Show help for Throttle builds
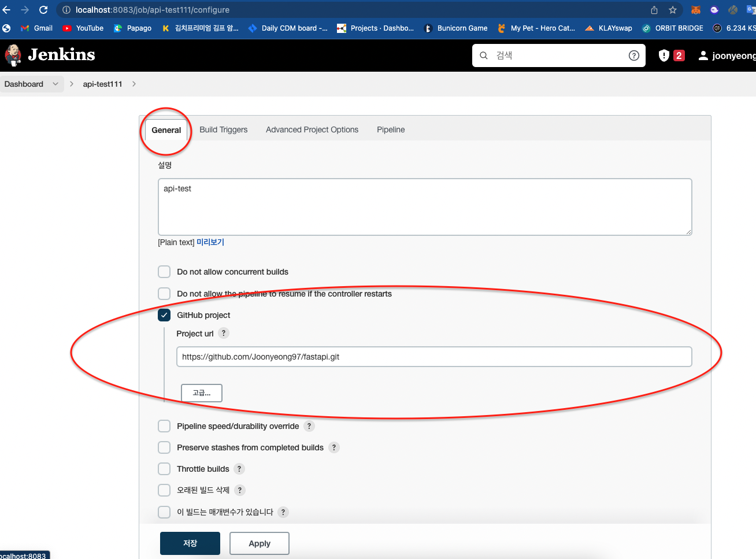The width and height of the screenshot is (756, 559). pos(239,469)
